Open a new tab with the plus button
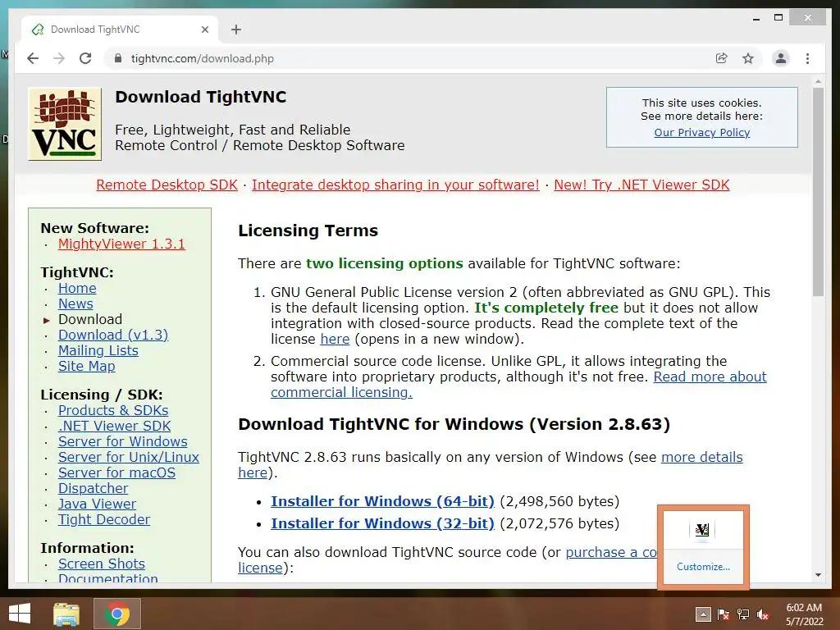This screenshot has width=840, height=630. (236, 30)
